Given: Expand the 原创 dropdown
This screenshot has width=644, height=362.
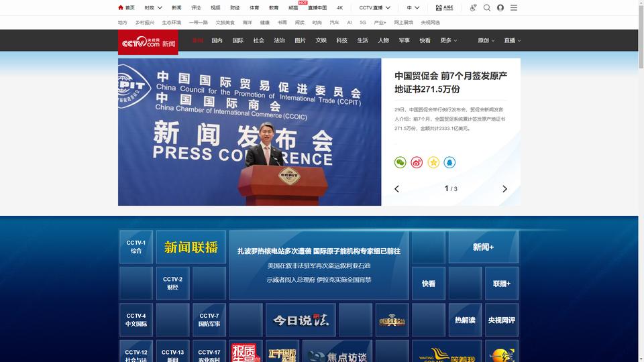Looking at the screenshot, I should click(486, 41).
